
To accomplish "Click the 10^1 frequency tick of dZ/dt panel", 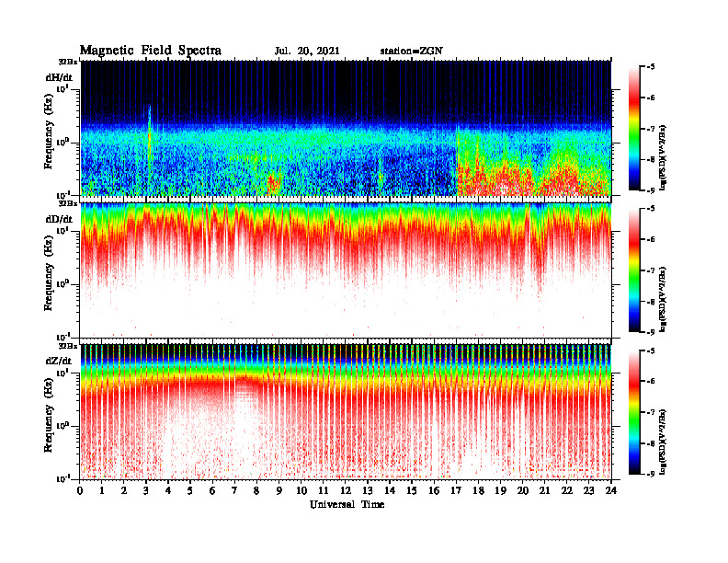I will click(62, 373).
